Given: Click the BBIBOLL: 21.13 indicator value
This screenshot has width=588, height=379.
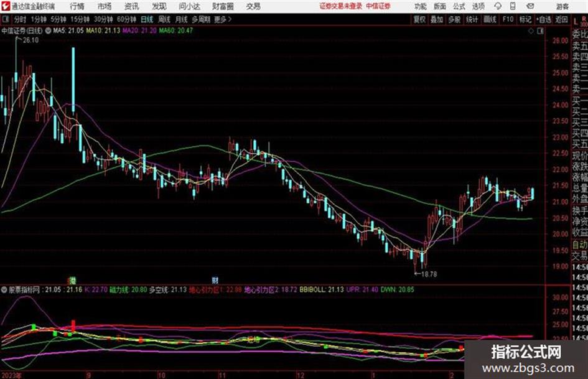Looking at the screenshot, I should click(321, 289).
